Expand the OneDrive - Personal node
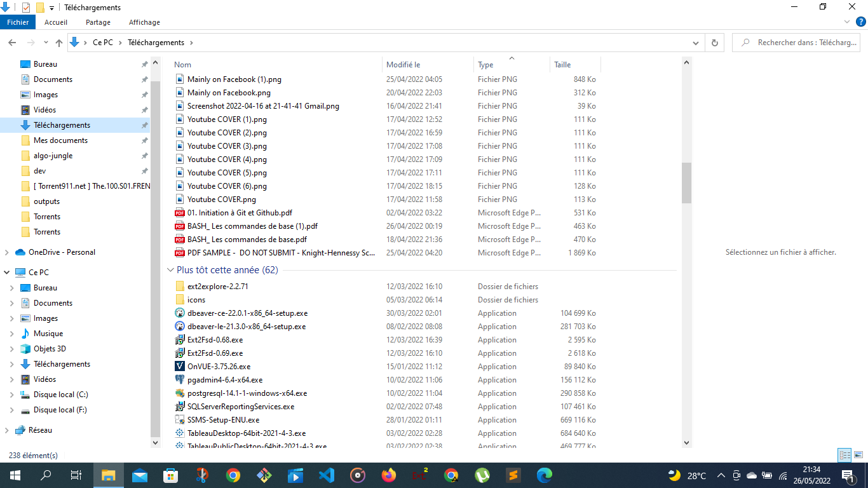The height and width of the screenshot is (488, 868). (7, 252)
